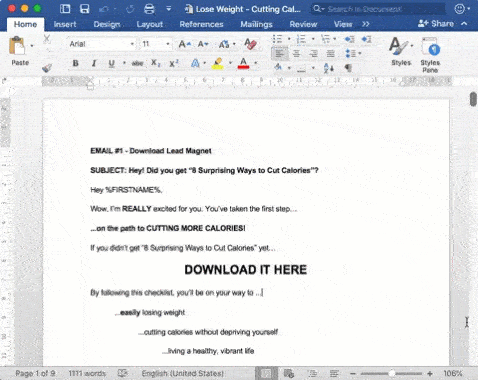The height and width of the screenshot is (380, 478).
Task: Switch to the Insert tab
Action: (65, 24)
